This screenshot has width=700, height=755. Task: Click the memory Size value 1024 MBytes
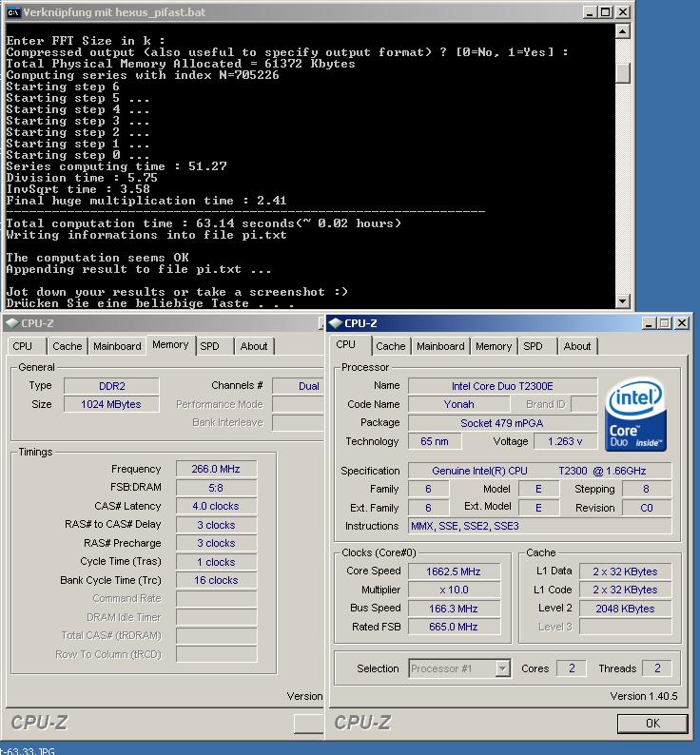coord(111,404)
